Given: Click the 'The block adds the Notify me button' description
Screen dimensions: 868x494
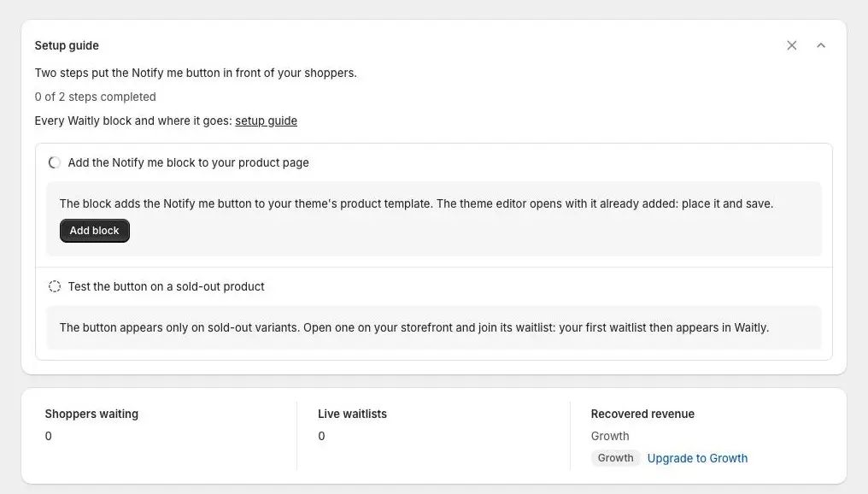Looking at the screenshot, I should click(x=416, y=203).
